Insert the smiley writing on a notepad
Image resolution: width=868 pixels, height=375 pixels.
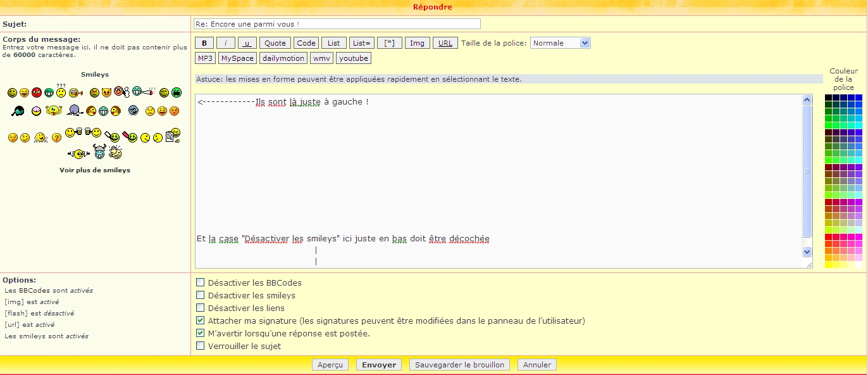pyautogui.click(x=173, y=136)
